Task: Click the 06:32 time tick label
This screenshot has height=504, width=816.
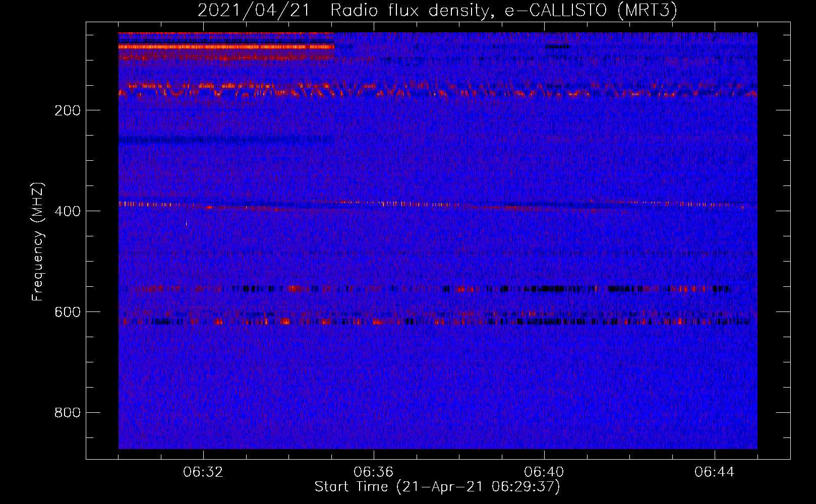Action: click(x=203, y=472)
